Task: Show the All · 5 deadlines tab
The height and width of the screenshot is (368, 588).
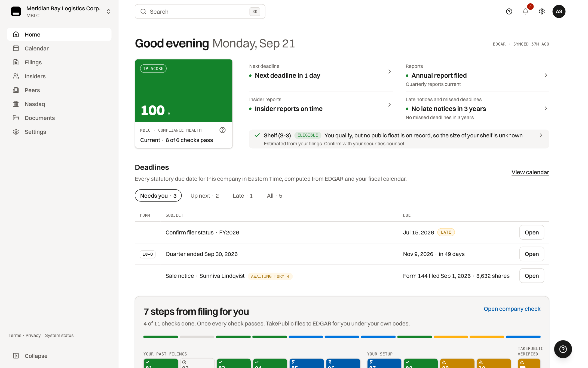Action: point(274,195)
